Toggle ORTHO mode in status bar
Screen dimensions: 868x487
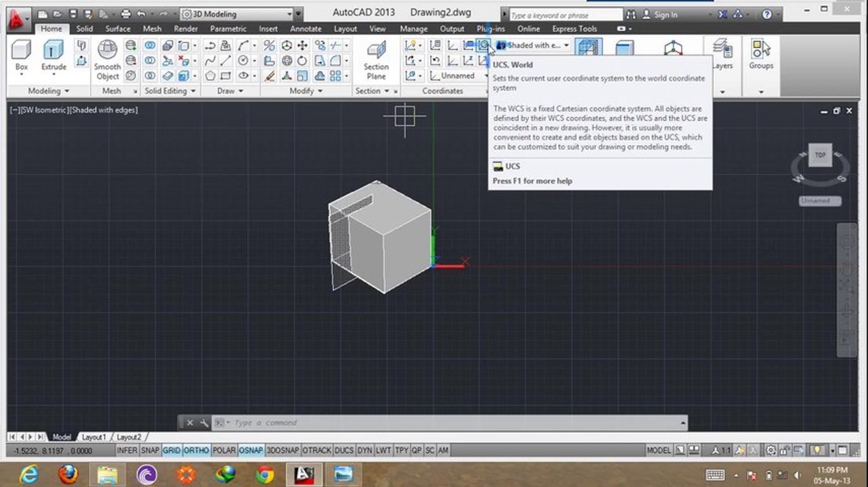click(x=196, y=450)
